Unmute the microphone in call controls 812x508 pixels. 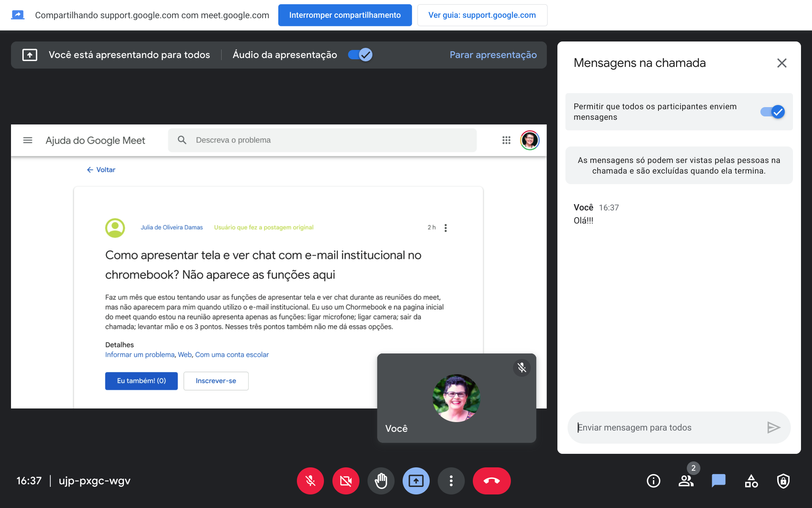(x=310, y=481)
